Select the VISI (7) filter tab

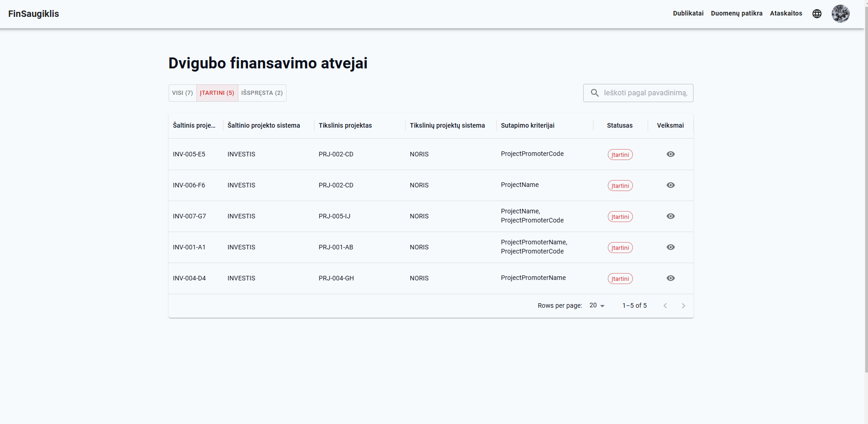tap(183, 93)
